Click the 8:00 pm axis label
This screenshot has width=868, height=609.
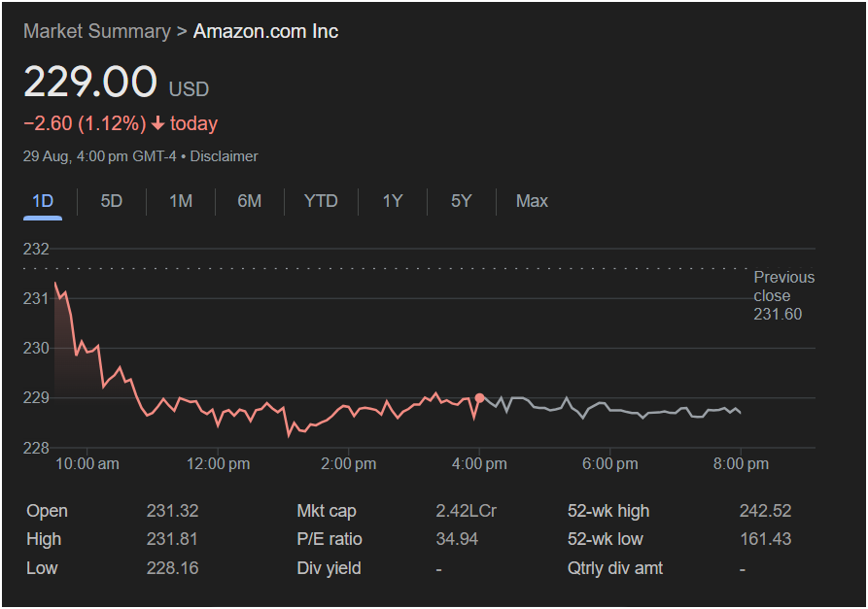coord(741,463)
